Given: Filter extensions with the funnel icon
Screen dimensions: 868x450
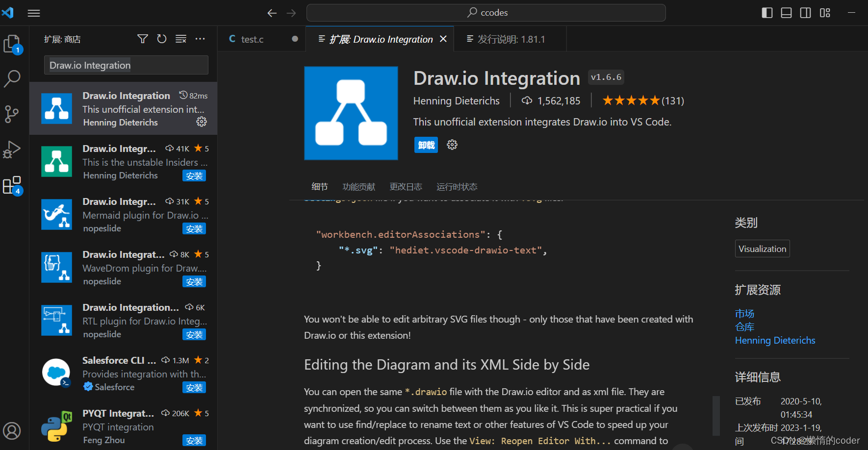Looking at the screenshot, I should coord(143,39).
